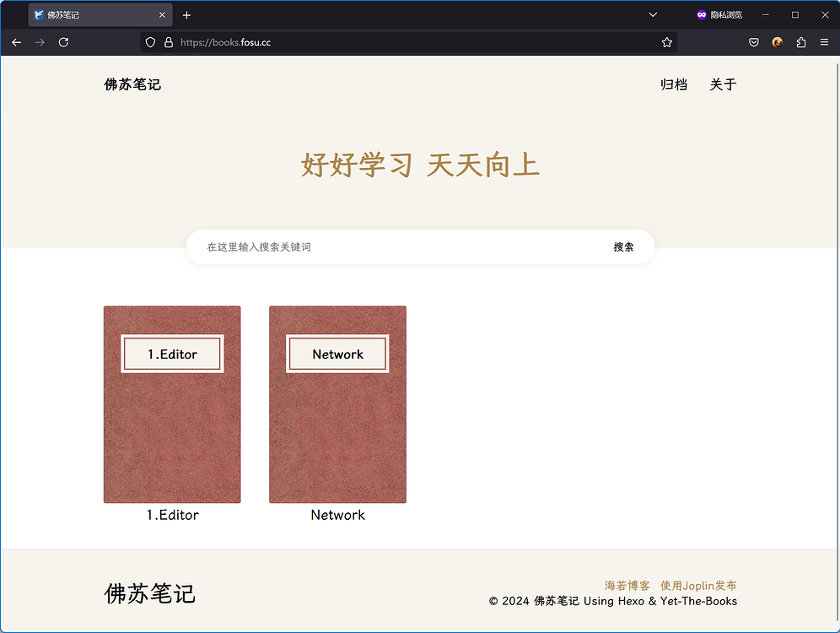Close the 佛苏笔记 browser tab

click(162, 15)
